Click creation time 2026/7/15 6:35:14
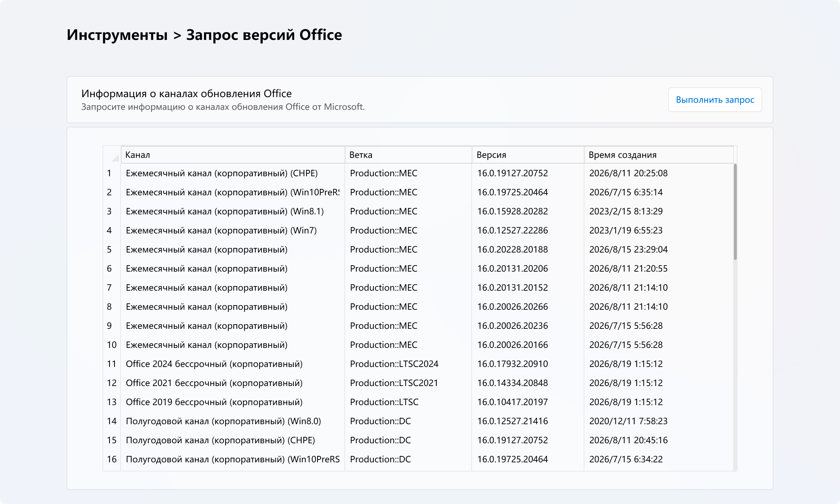The image size is (840, 504). tap(659, 192)
